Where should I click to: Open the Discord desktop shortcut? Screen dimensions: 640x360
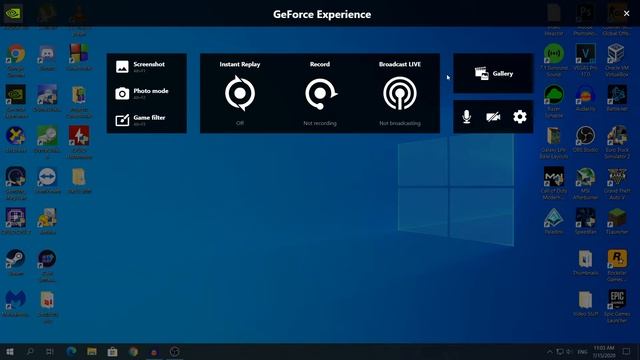(x=47, y=58)
